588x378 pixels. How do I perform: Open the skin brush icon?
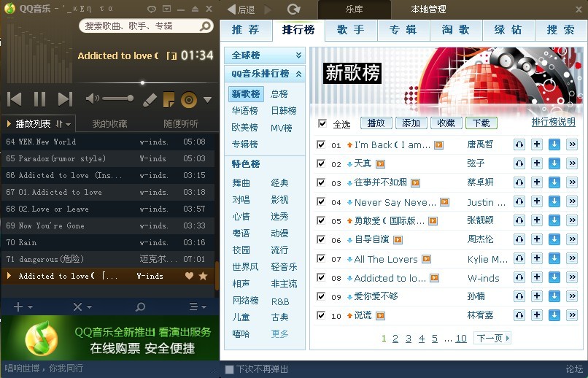(x=150, y=100)
